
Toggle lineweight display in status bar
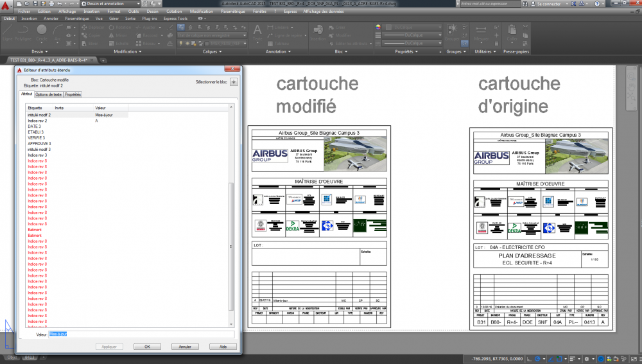pos(573,359)
